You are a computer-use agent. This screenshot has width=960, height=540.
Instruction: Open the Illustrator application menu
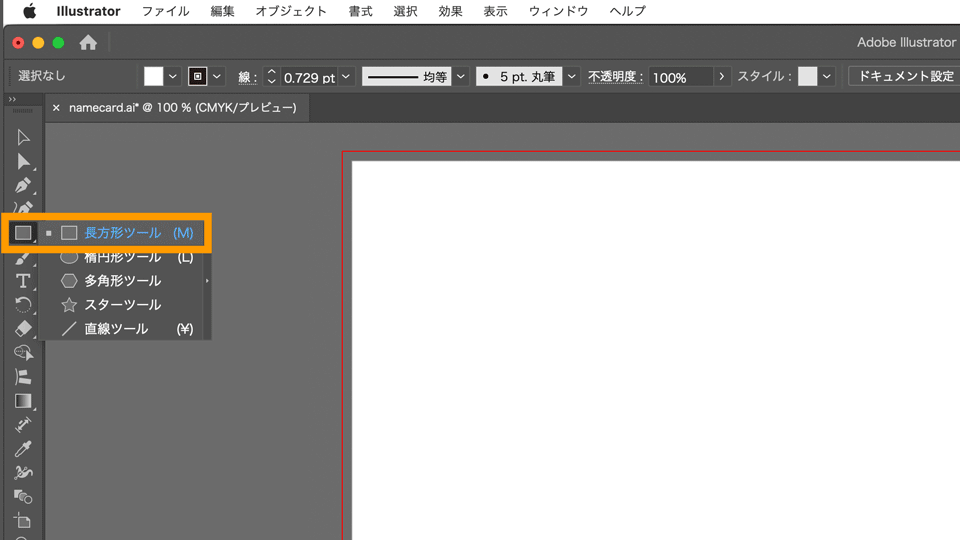[x=88, y=11]
